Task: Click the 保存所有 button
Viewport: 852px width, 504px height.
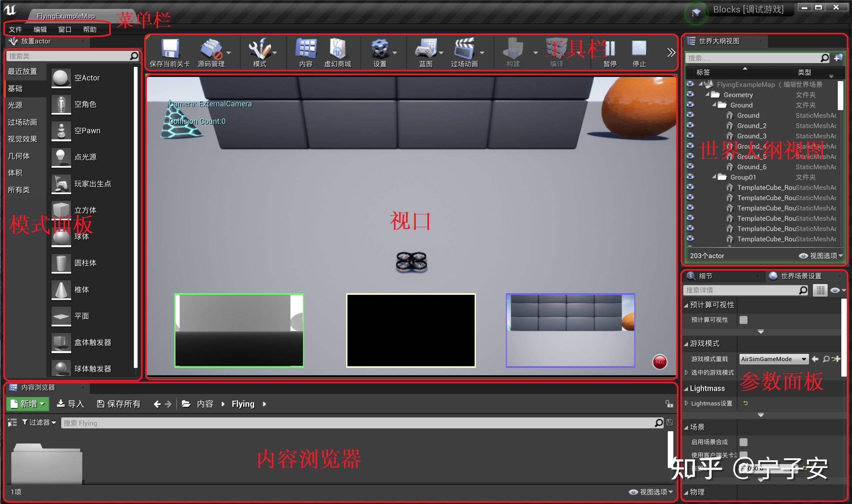Action: pyautogui.click(x=118, y=404)
